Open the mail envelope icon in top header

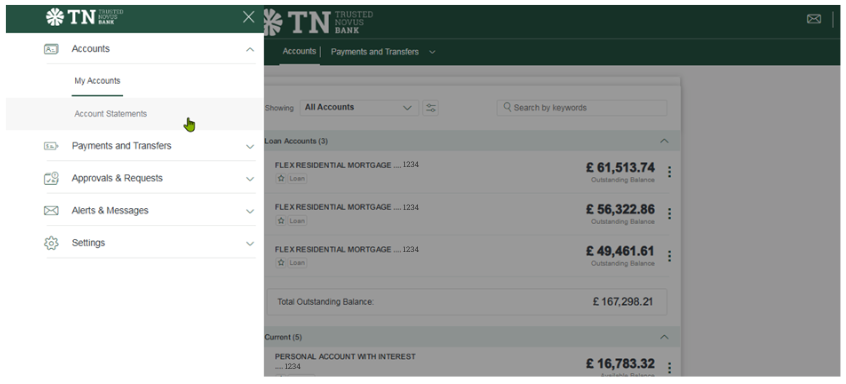[814, 19]
